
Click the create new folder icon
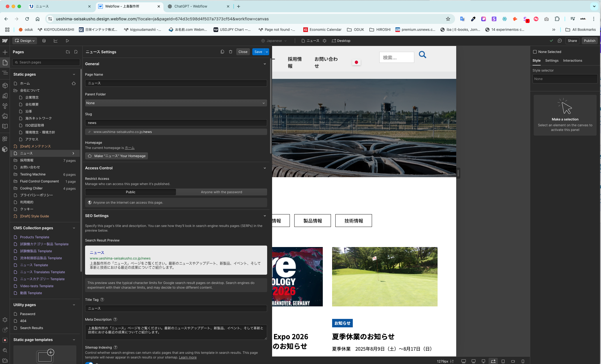coord(68,52)
